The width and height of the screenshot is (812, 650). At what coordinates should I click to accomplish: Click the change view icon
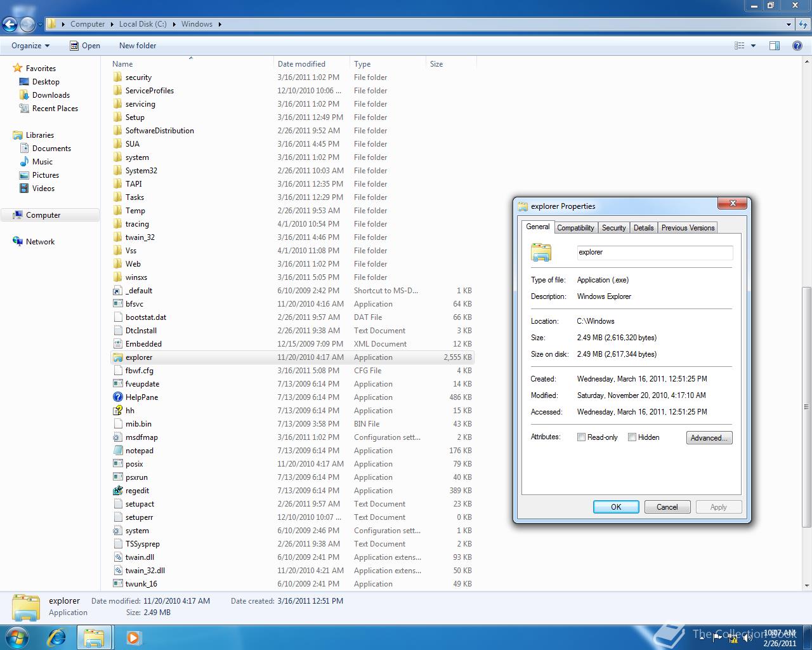pos(739,46)
